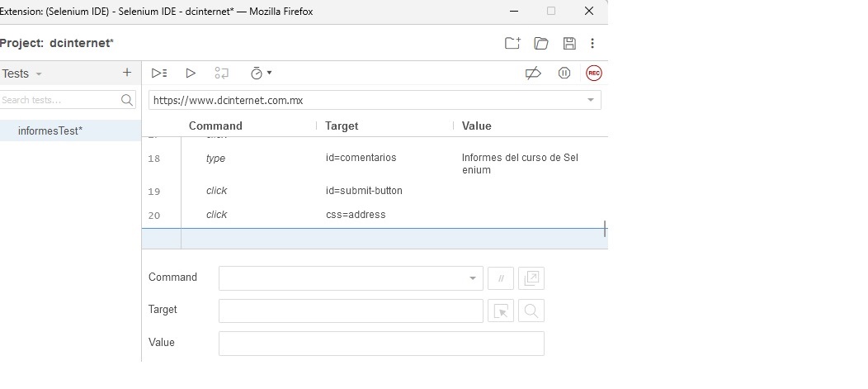Expand the Tests view dropdown
Screen dimensions: 868x389
coord(39,74)
